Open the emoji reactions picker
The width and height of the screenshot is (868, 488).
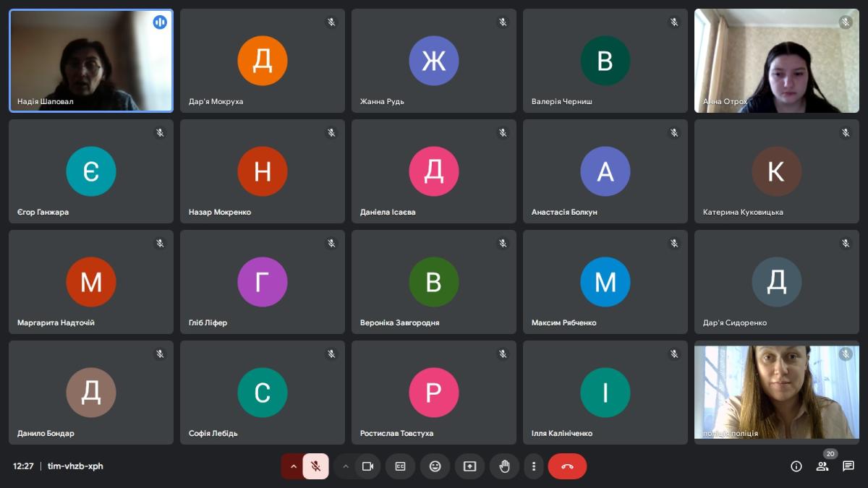coord(435,466)
